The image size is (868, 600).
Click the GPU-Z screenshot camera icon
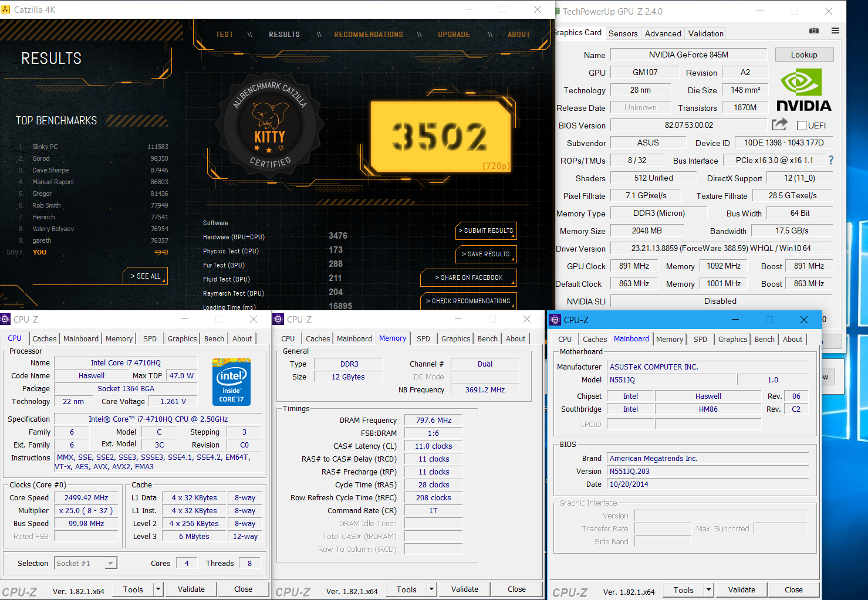tap(814, 30)
